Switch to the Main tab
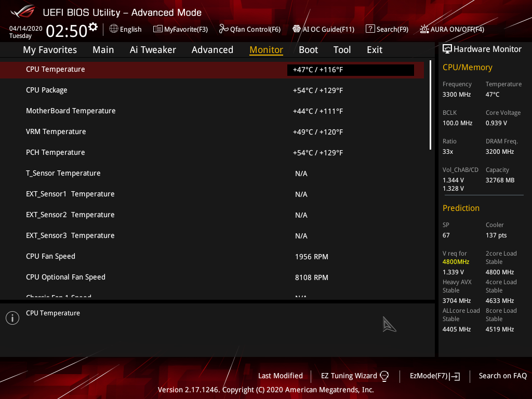Image resolution: width=532 pixels, height=399 pixels. 103,50
